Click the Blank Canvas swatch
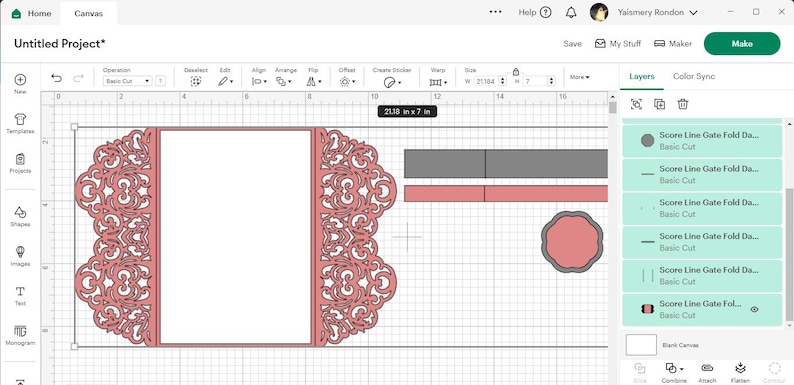 (x=641, y=344)
